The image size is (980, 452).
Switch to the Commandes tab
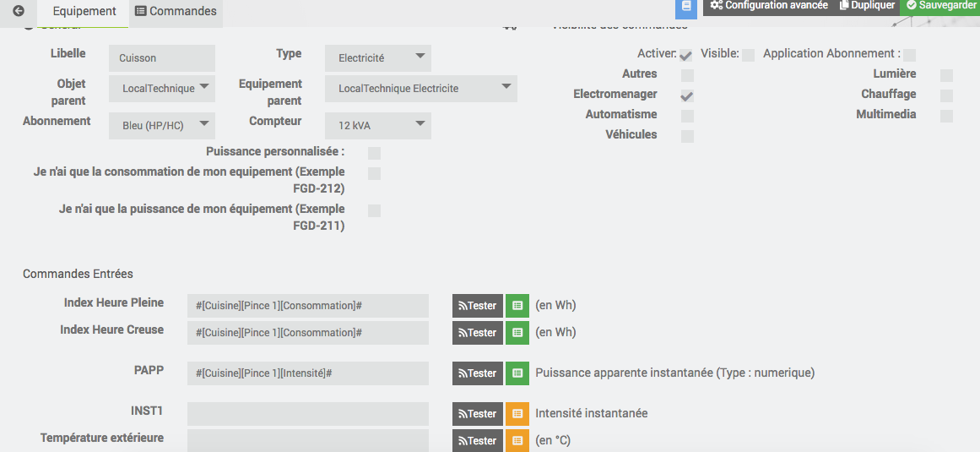[176, 12]
